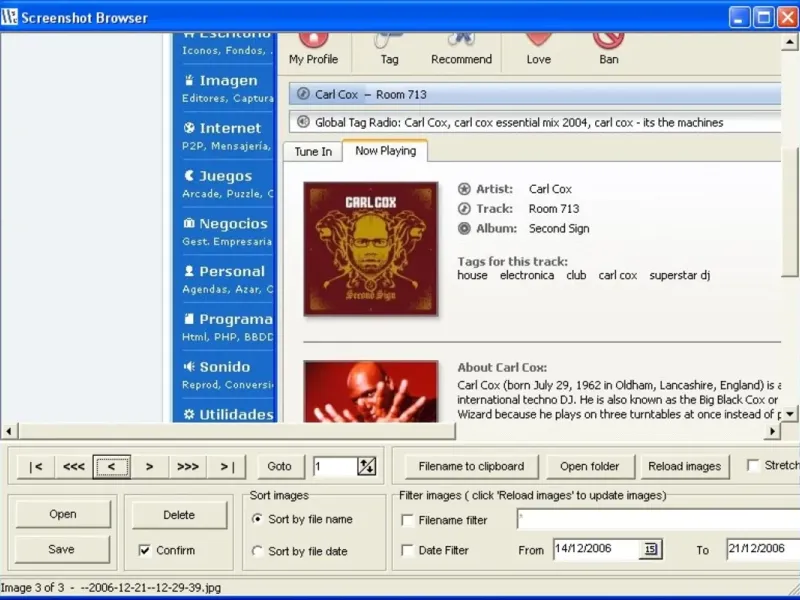Click the club tag
Viewport: 800px width, 600px height.
click(576, 276)
